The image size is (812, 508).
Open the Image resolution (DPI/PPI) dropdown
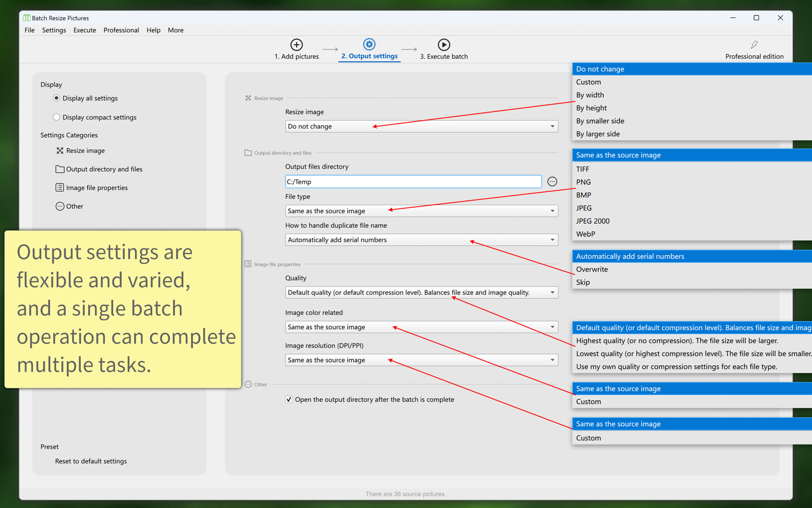[x=422, y=360]
